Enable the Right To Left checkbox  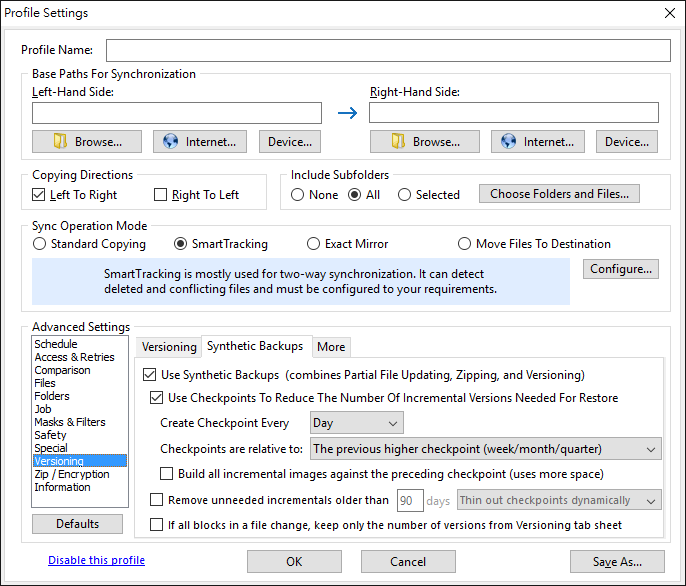(x=161, y=194)
